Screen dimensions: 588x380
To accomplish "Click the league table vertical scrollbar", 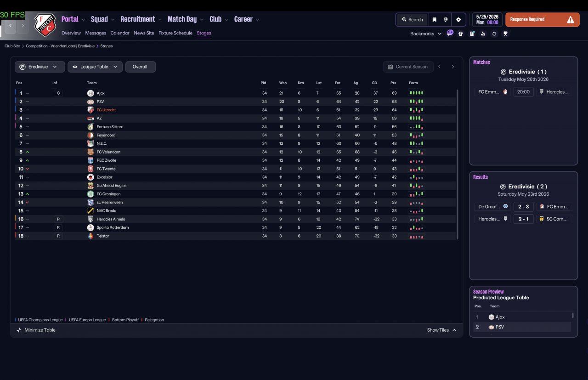I will coord(458,164).
